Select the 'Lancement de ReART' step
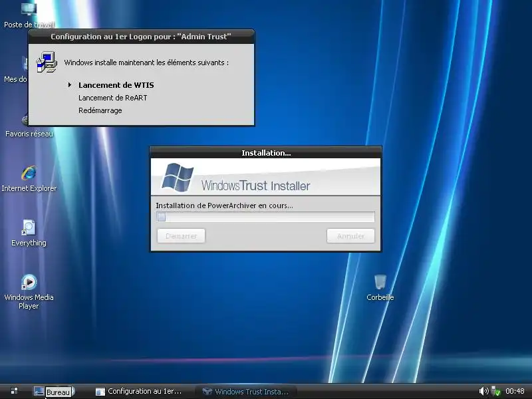This screenshot has height=399, width=532. point(112,98)
